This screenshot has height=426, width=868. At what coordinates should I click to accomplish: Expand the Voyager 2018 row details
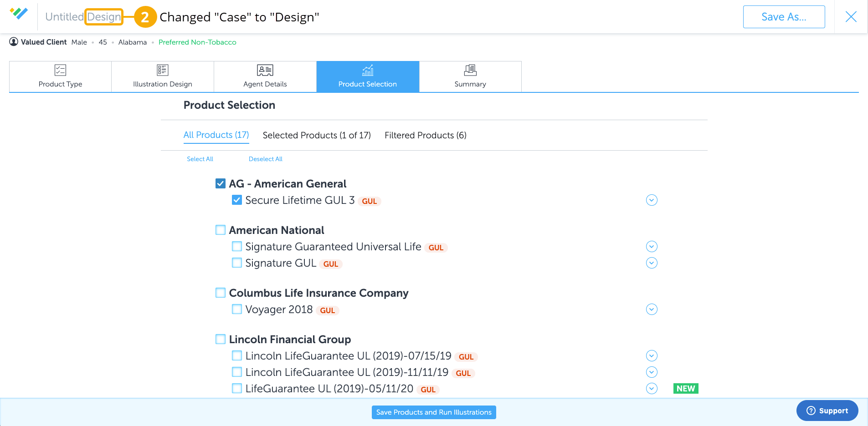(x=652, y=309)
